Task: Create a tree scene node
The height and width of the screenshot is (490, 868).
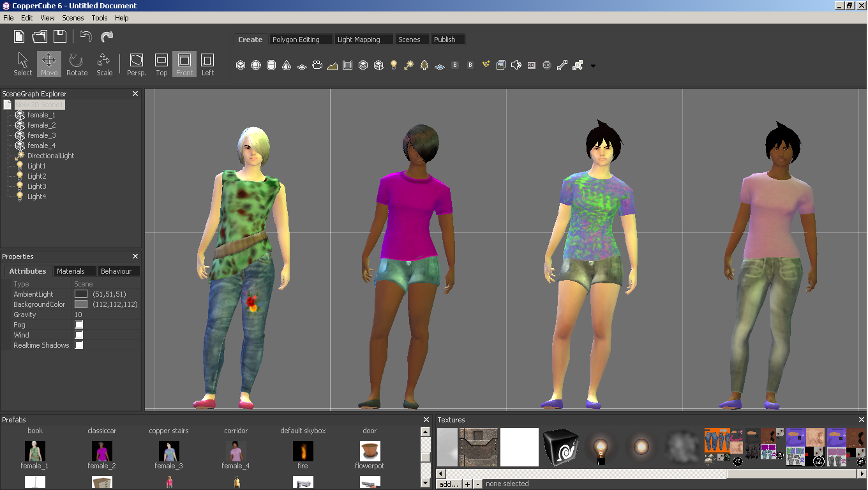Action: tap(424, 65)
